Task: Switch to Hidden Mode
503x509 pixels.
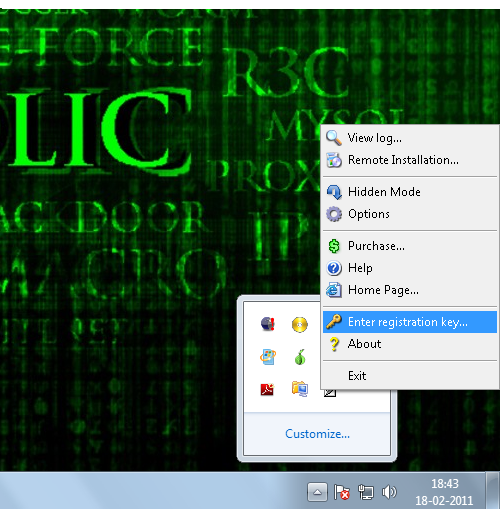Action: click(410, 192)
